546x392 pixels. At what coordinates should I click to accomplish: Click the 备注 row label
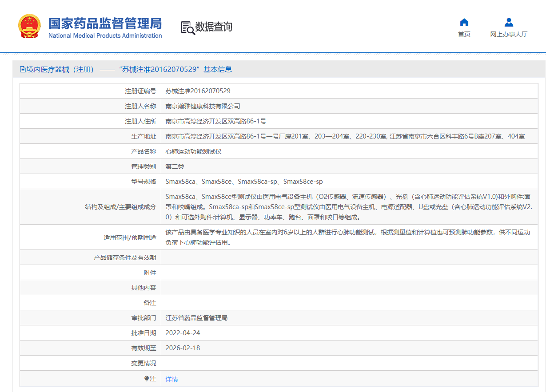150,303
